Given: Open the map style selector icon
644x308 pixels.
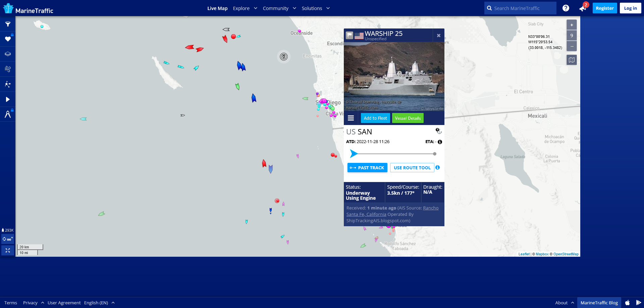Looking at the screenshot, I should point(572,60).
